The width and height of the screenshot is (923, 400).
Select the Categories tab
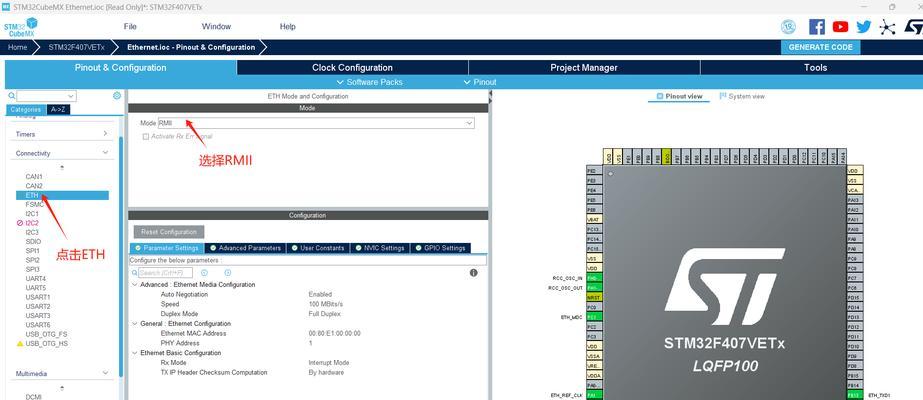pos(26,109)
